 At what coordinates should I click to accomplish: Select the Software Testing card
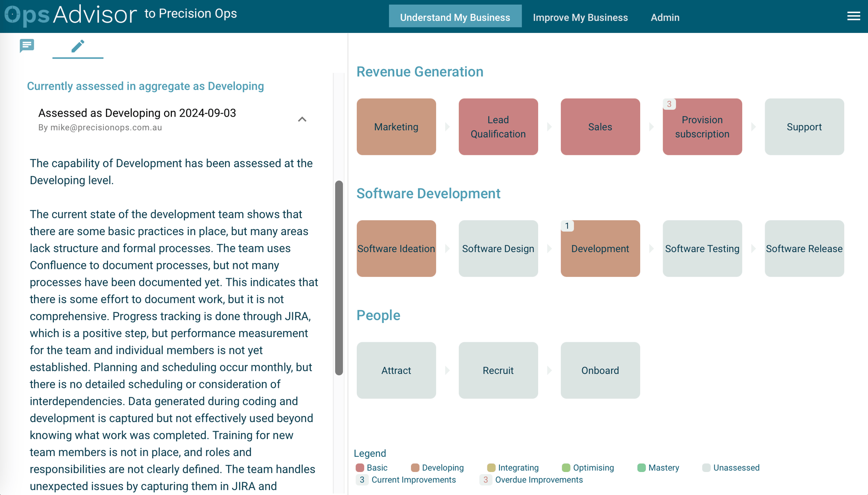point(702,249)
